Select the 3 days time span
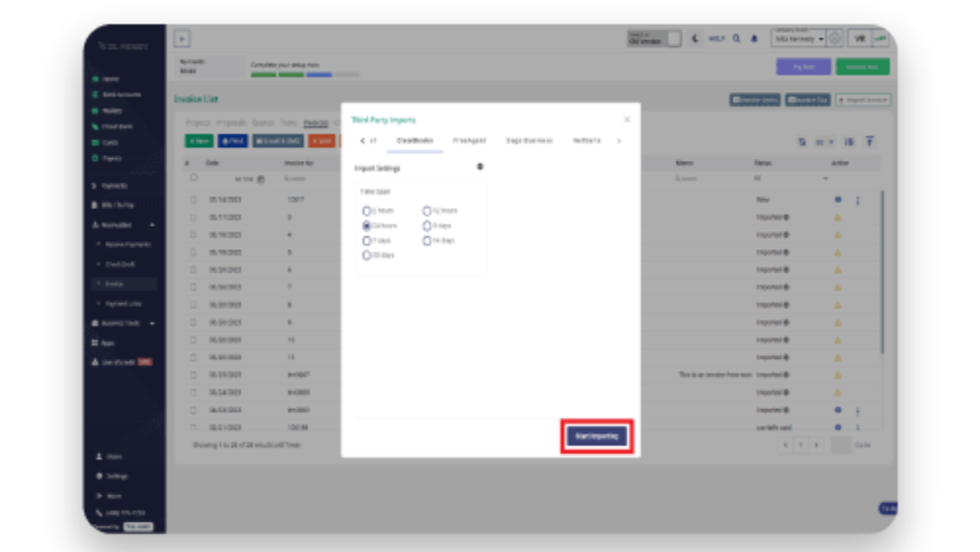 427,226
